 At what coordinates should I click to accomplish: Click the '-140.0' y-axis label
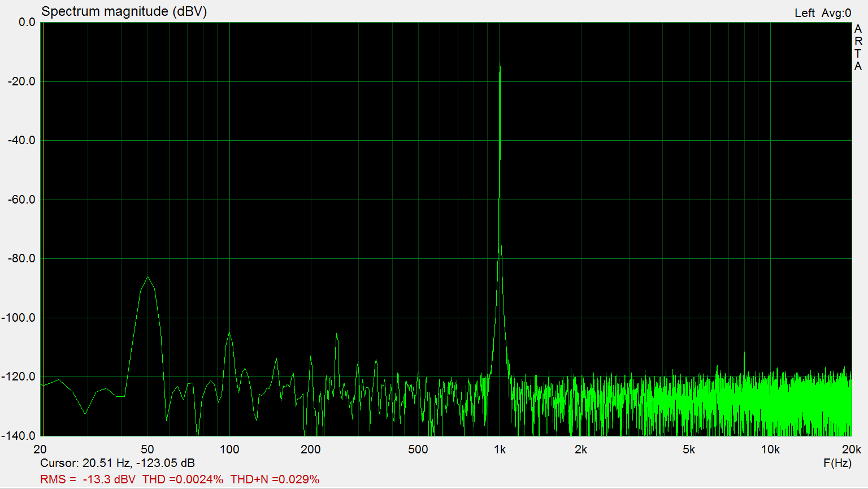tap(19, 435)
